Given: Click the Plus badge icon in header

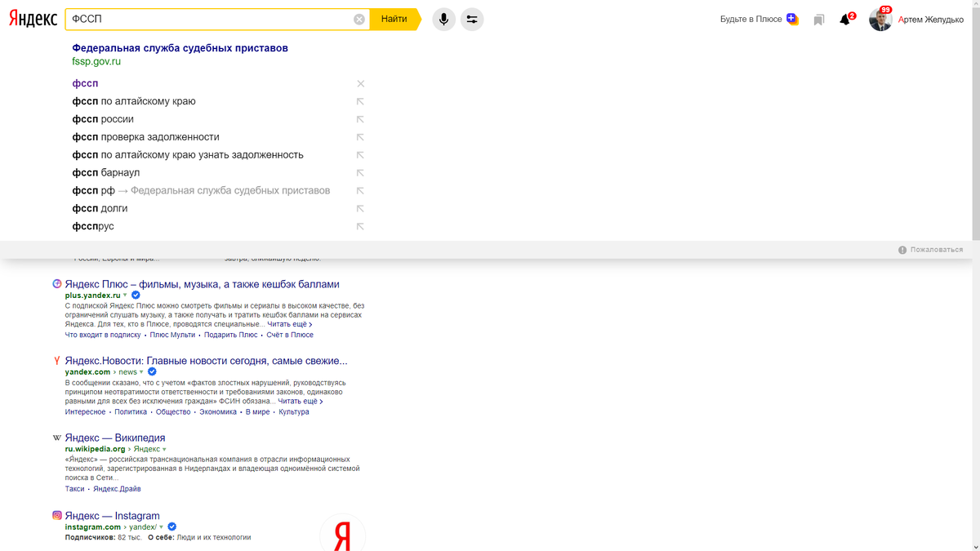Looking at the screenshot, I should [792, 19].
